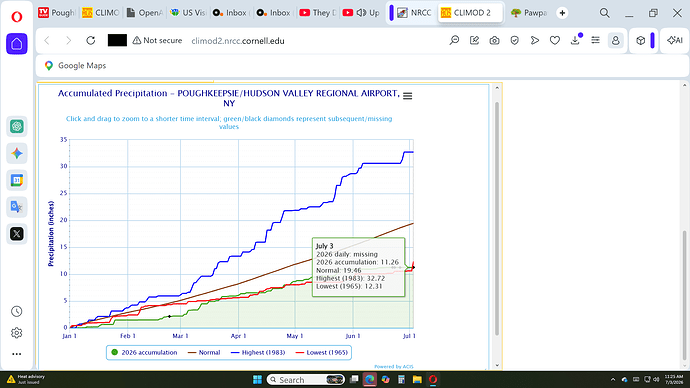690x388 pixels.
Task: Switch to the OpenA tab
Action: tap(144, 13)
